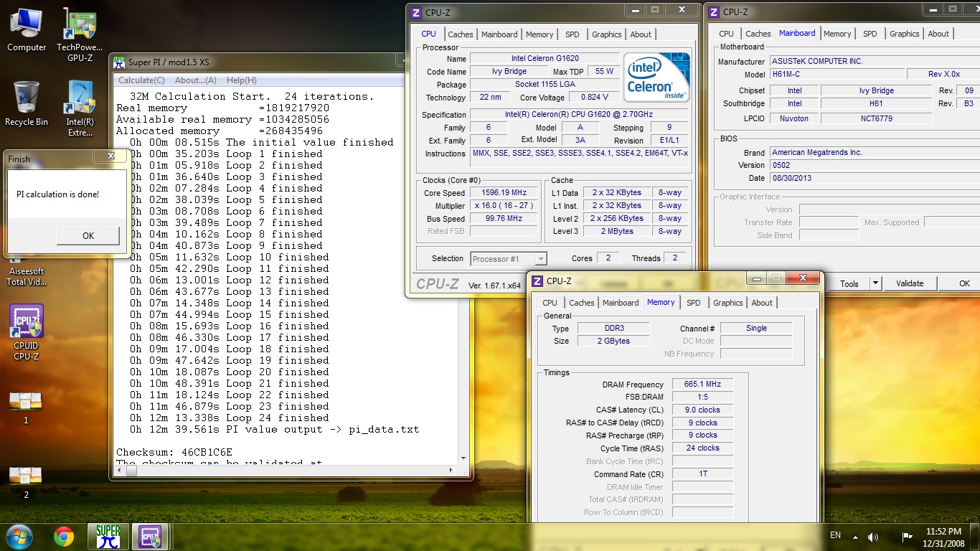Viewport: 980px width, 551px height.
Task: Select Caches tab in CPU window
Action: coord(461,34)
